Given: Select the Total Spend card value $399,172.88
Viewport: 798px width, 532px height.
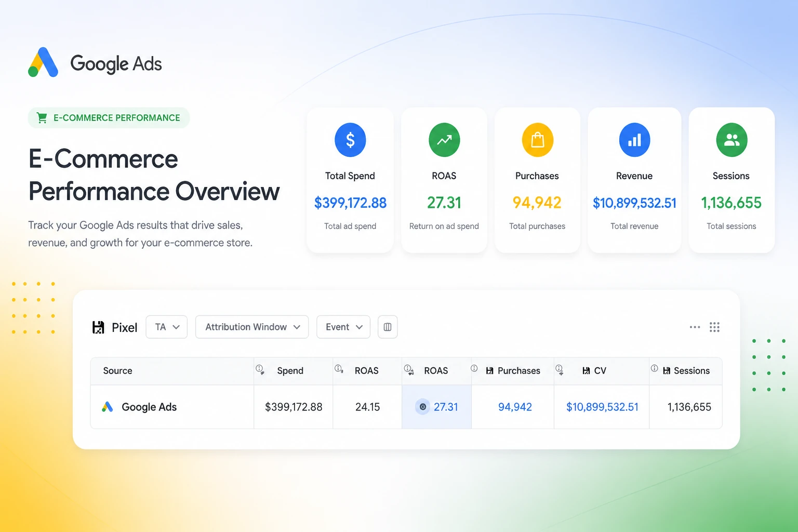Looking at the screenshot, I should [x=350, y=203].
